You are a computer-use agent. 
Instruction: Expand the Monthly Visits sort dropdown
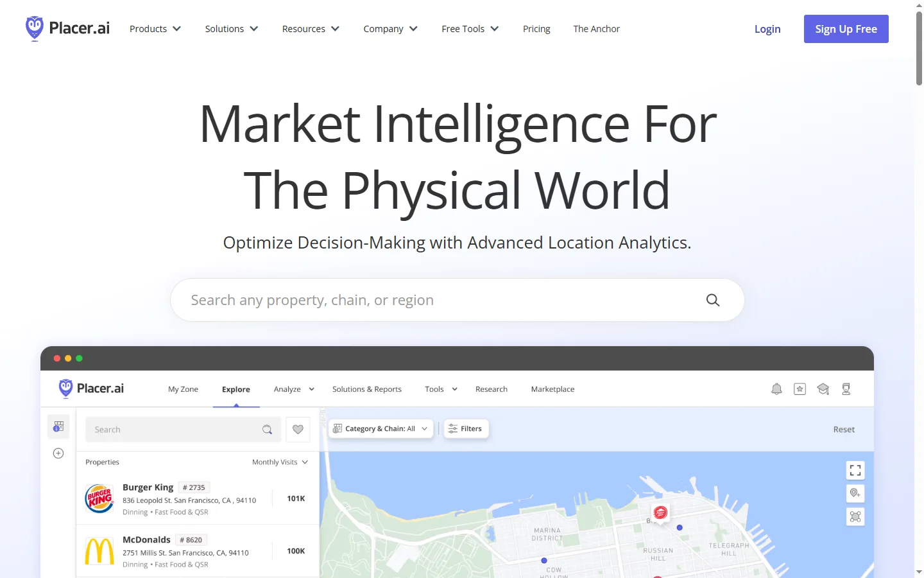280,462
